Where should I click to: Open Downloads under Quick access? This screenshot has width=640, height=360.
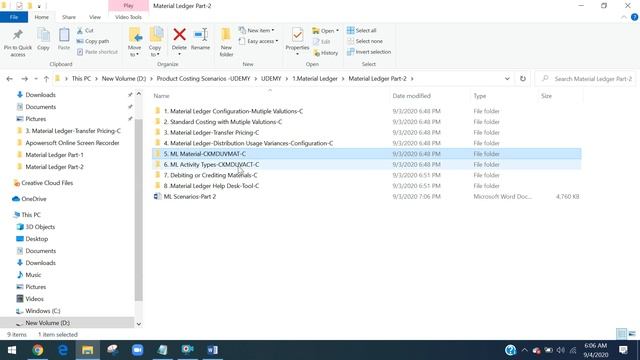click(x=40, y=95)
